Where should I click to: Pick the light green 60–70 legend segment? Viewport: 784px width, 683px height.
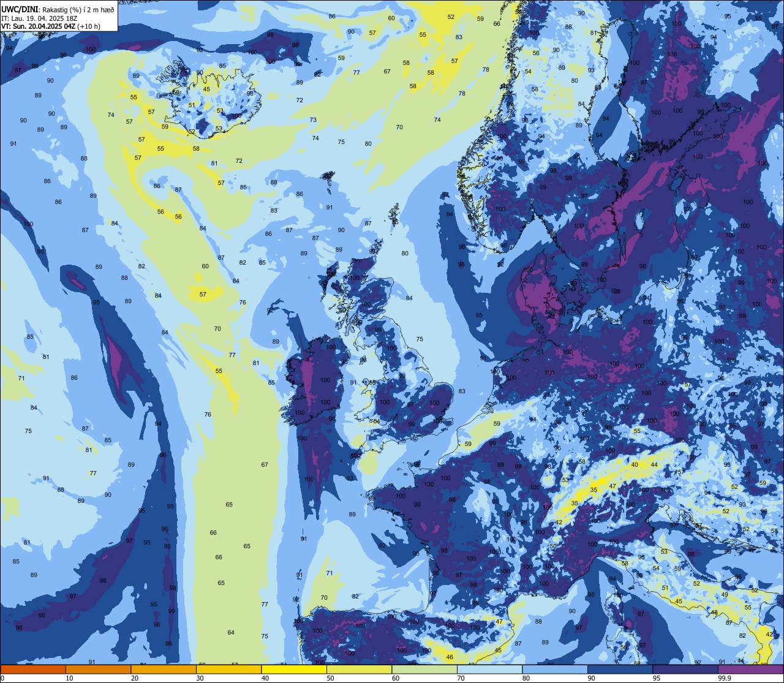[424, 670]
